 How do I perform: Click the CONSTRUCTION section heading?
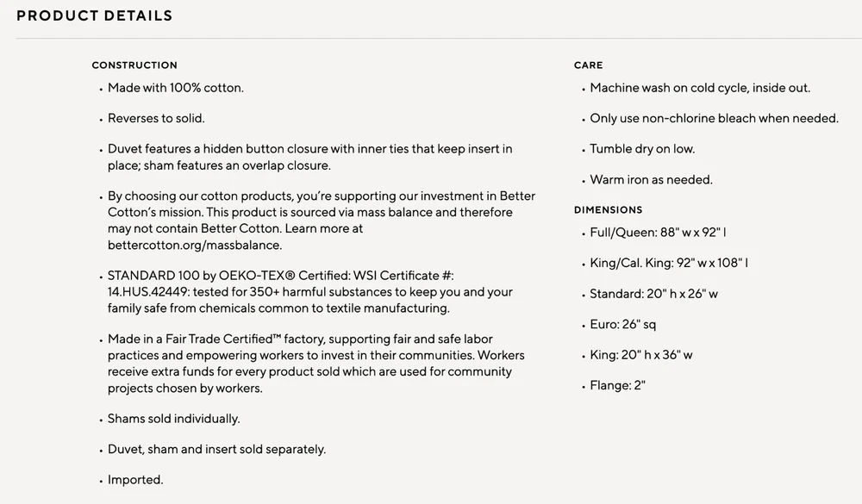tap(134, 65)
